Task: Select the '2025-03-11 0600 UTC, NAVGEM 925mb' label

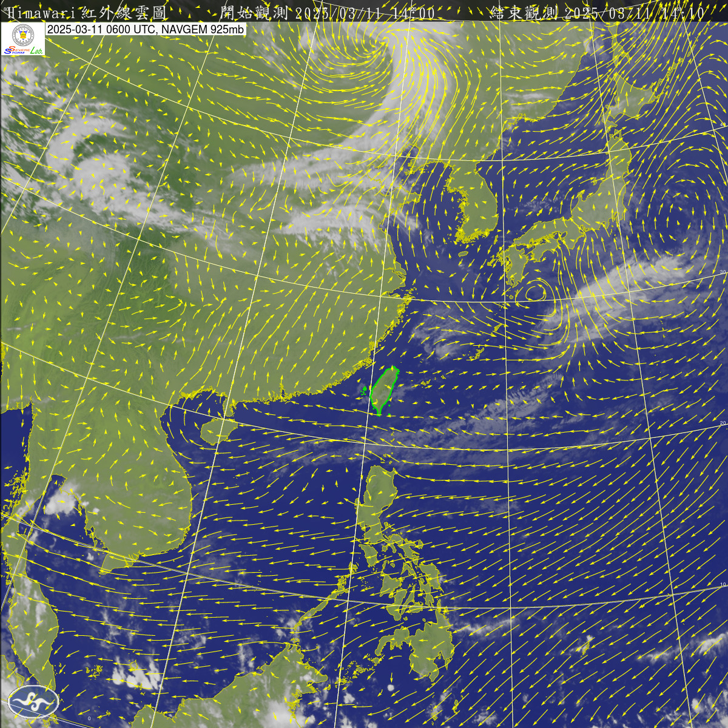Action: click(x=146, y=29)
